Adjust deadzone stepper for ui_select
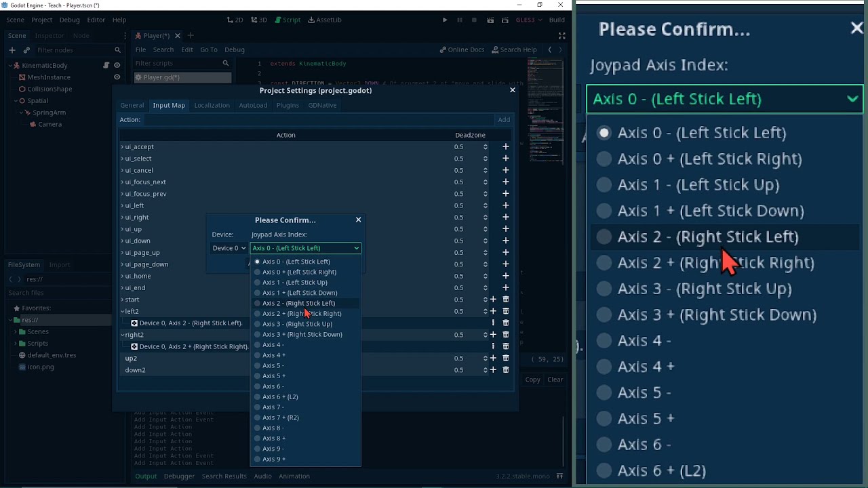Image resolution: width=868 pixels, height=488 pixels. click(x=485, y=159)
